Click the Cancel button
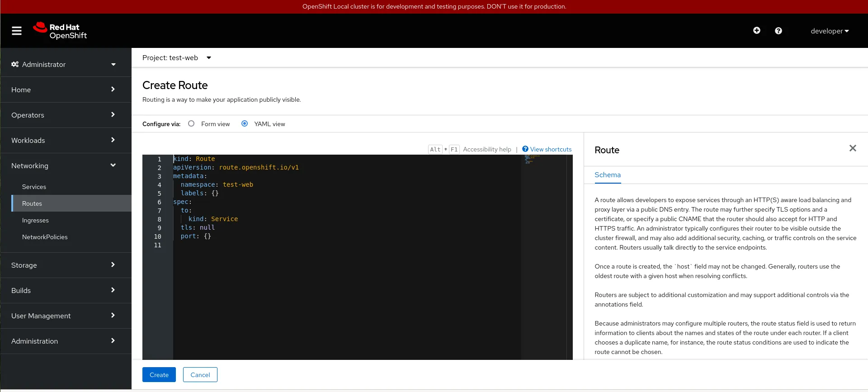 click(200, 375)
